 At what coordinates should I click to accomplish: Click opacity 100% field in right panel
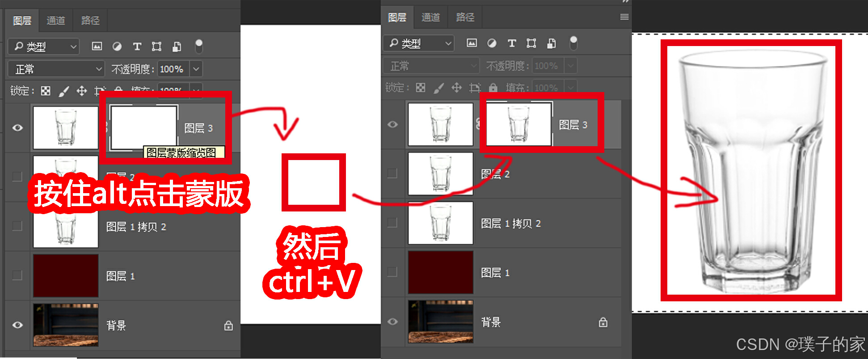(x=548, y=66)
